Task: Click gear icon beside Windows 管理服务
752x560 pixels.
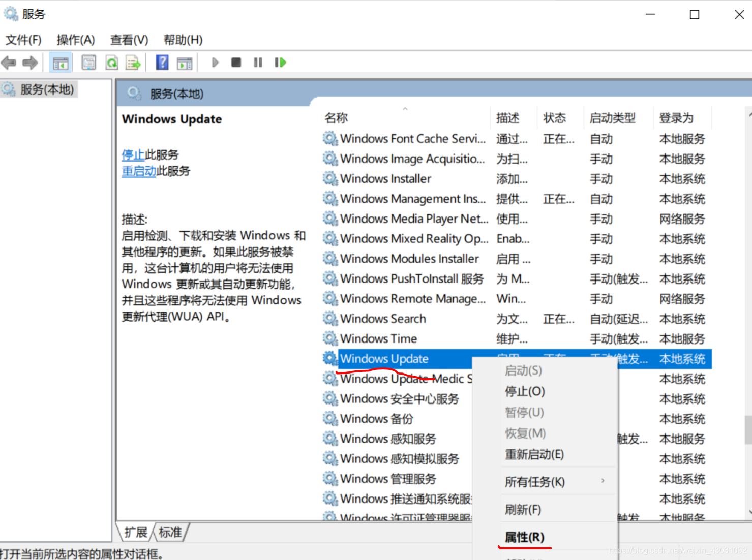Action: point(330,479)
